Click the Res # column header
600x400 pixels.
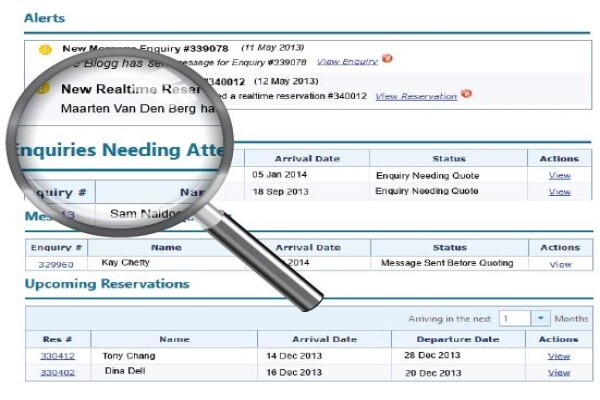(x=57, y=339)
